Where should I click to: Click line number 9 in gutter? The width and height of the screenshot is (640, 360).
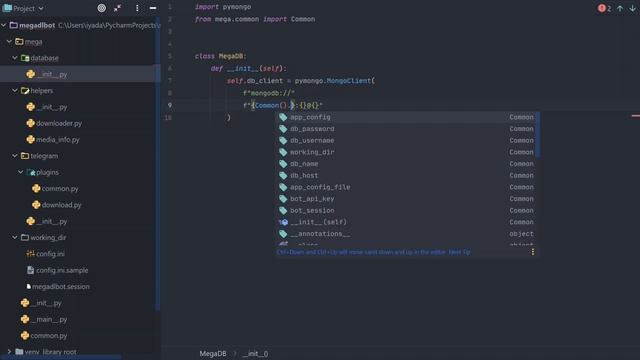pyautogui.click(x=170, y=105)
